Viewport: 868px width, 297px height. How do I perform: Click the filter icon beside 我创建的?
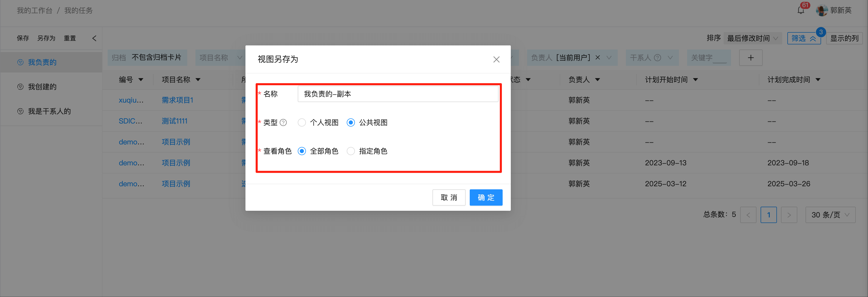[x=20, y=87]
